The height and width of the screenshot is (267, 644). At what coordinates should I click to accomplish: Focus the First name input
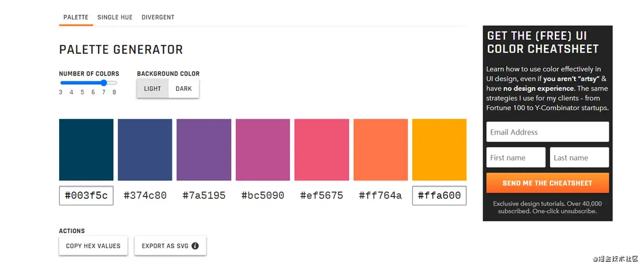516,158
